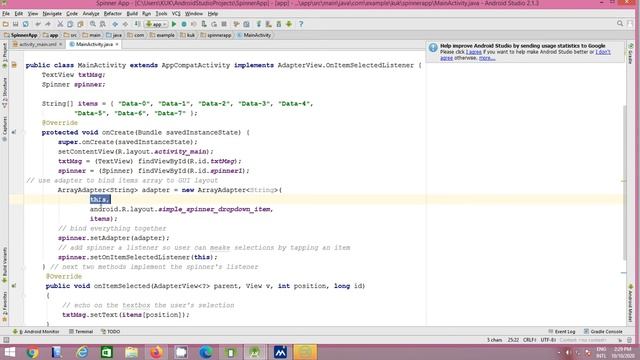Click the Stop square icon
Screen dimensions: 640x360
pos(224,24)
